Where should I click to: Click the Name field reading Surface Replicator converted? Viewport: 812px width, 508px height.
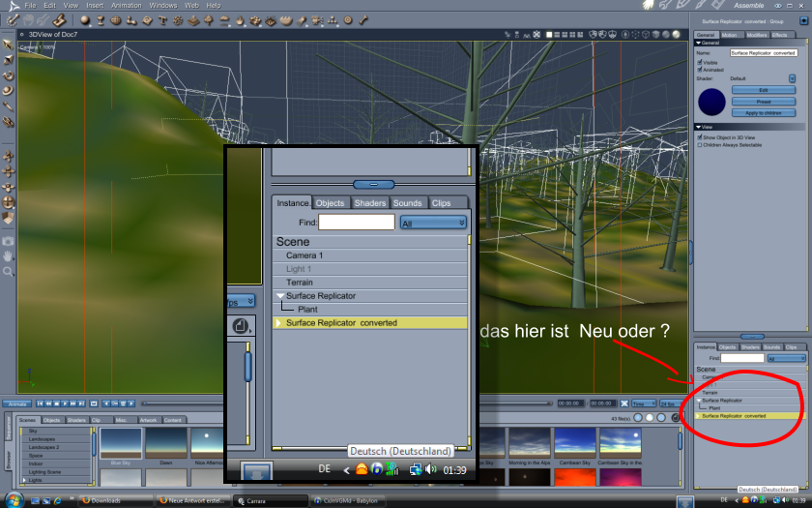coord(764,53)
